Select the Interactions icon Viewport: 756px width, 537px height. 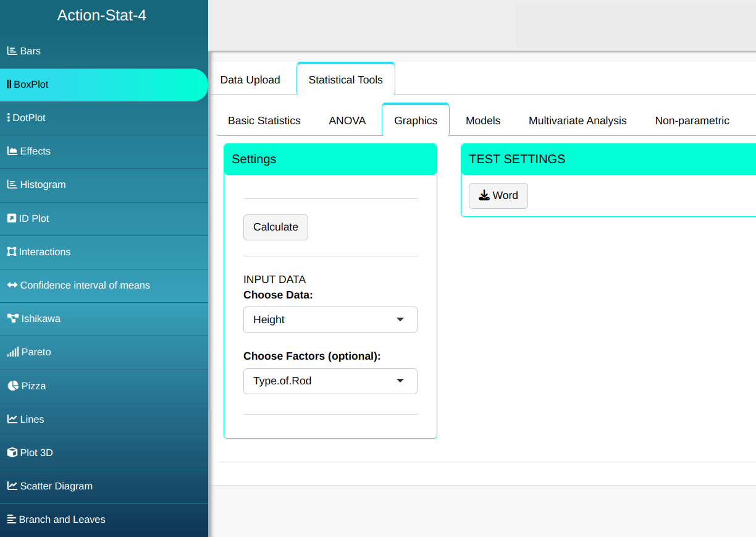pos(11,252)
